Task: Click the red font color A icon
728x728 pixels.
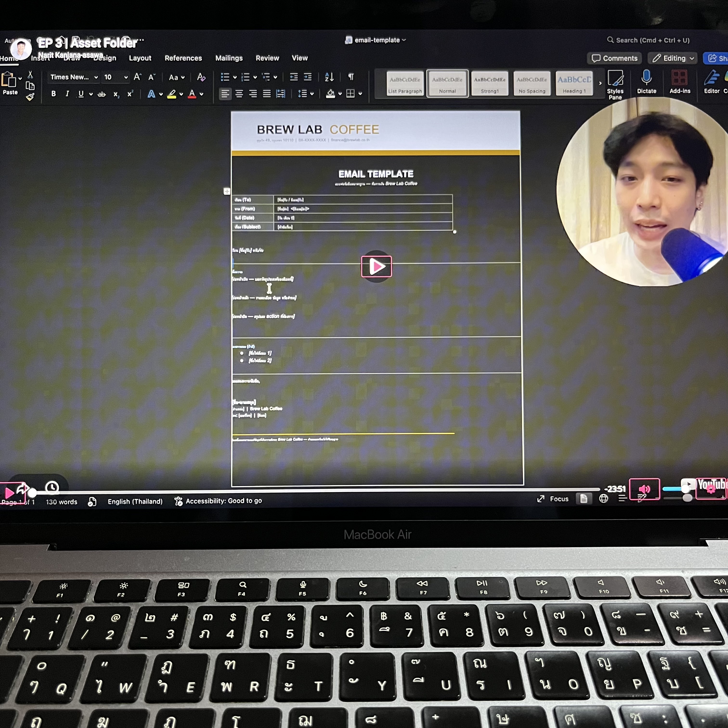Action: click(x=192, y=94)
